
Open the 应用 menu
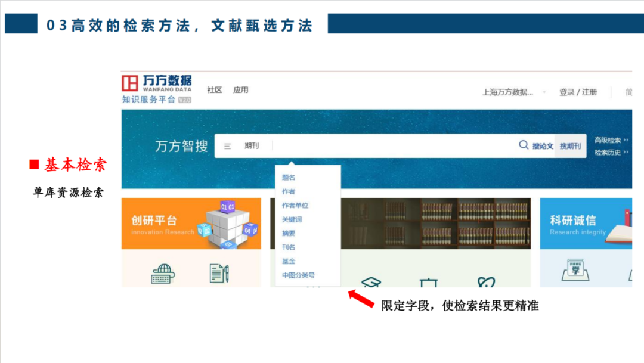coord(241,90)
